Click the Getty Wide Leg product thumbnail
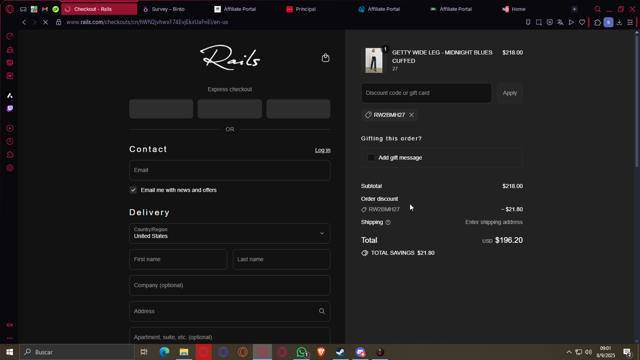 pos(374,60)
